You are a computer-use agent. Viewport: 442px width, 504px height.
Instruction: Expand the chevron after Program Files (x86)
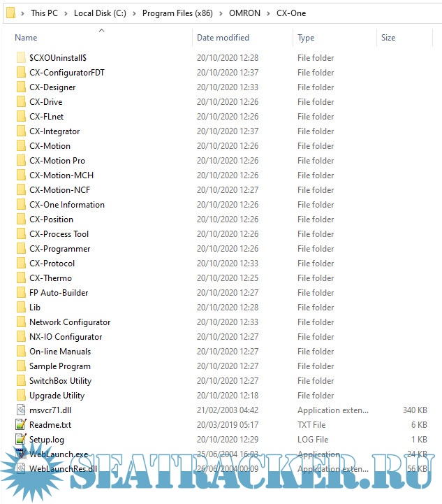pyautogui.click(x=222, y=13)
